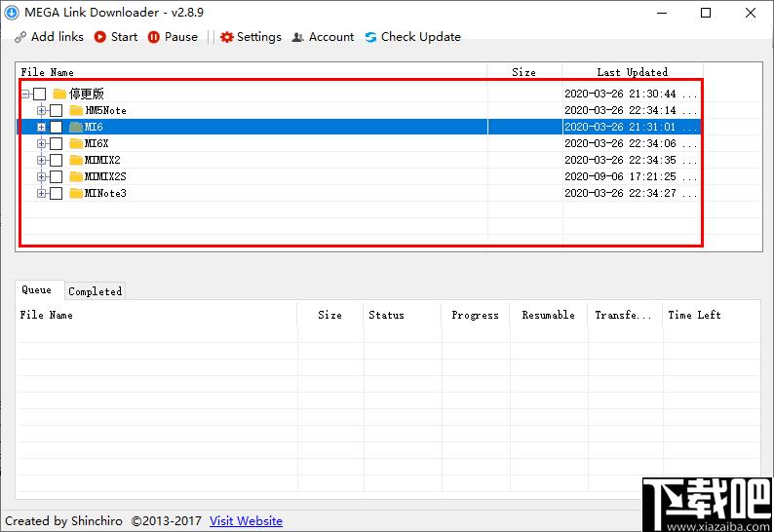Click date 2020-03-26 22:34:06
774x532 pixels.
coord(621,143)
